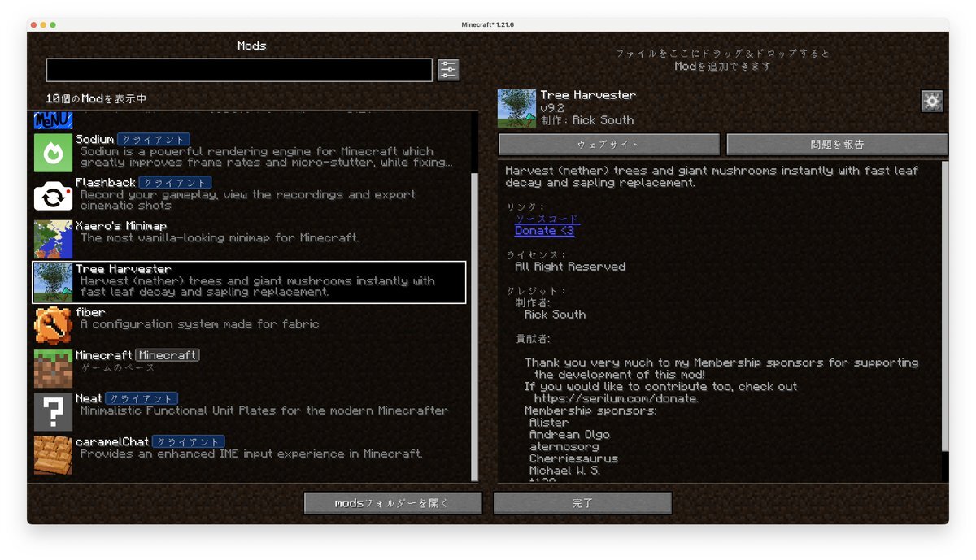Click the クライアント badge next to Flashback
The image size is (976, 560).
(x=175, y=183)
